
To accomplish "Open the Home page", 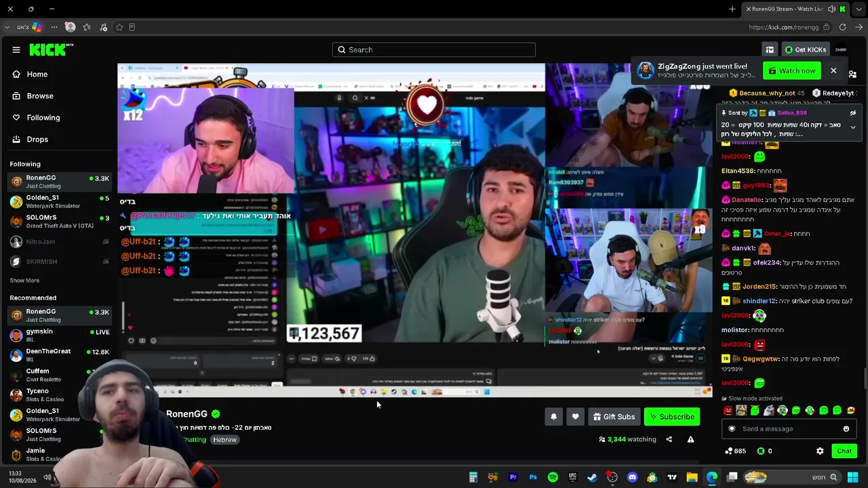I will click(37, 74).
